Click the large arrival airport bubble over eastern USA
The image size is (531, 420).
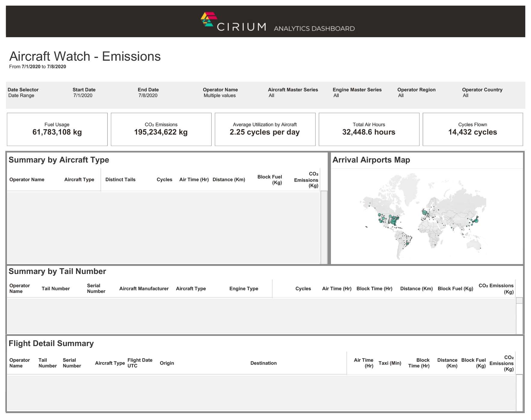[394, 222]
